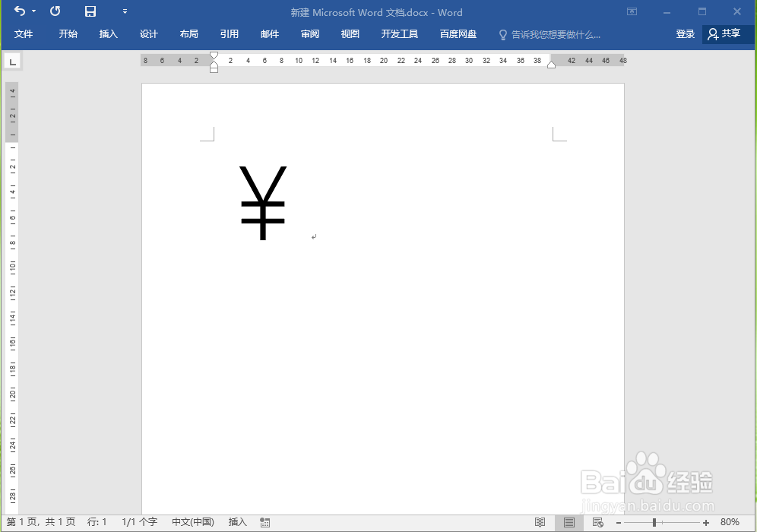Viewport: 757px width, 532px height.
Task: Switch to the 引用 (References) tab
Action: point(230,33)
